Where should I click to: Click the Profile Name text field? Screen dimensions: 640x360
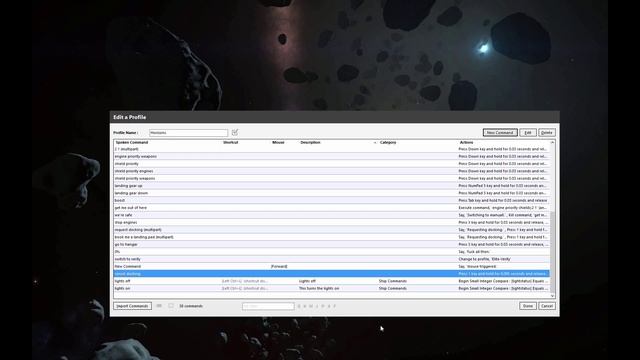click(188, 133)
